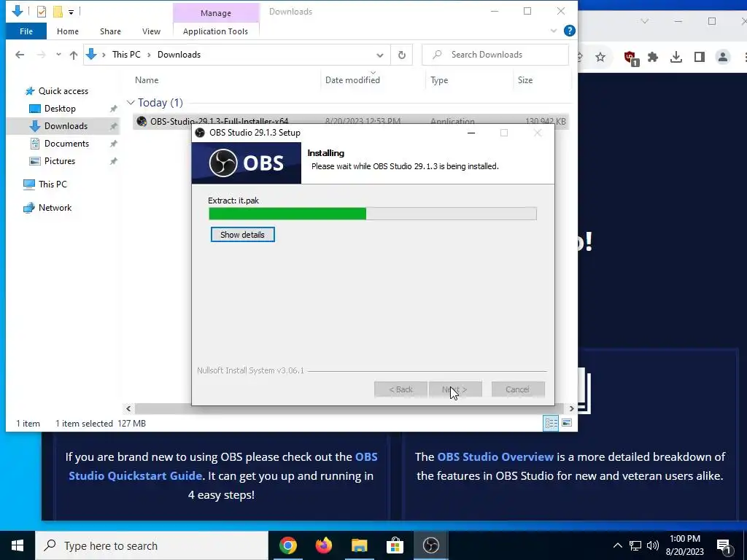Click the installer progress bar
Image resolution: width=747 pixels, height=560 pixels.
373,214
